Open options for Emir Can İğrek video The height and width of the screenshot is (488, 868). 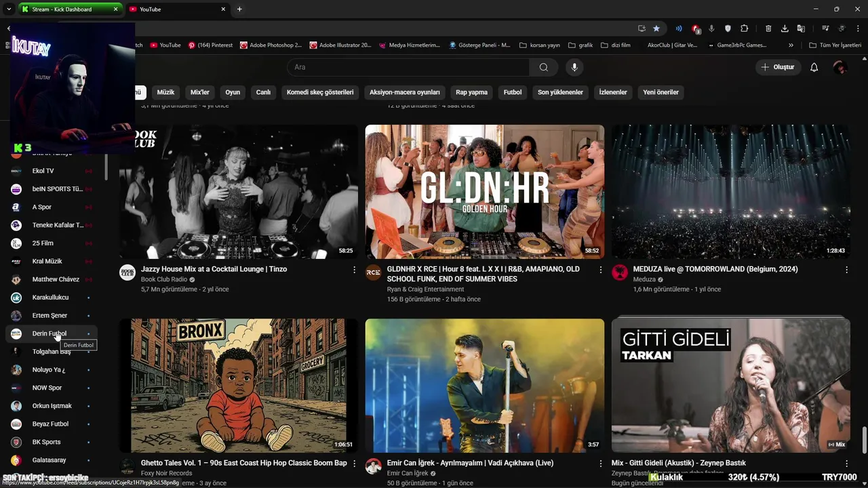point(600,464)
